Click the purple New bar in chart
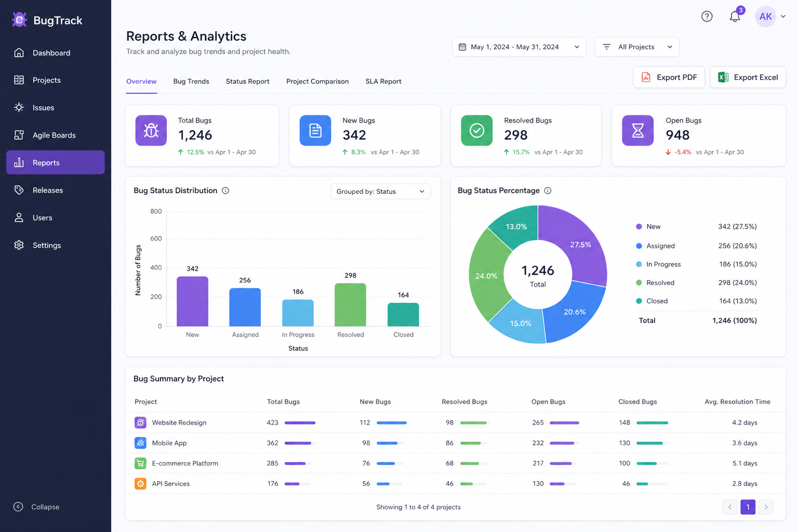 (192, 301)
